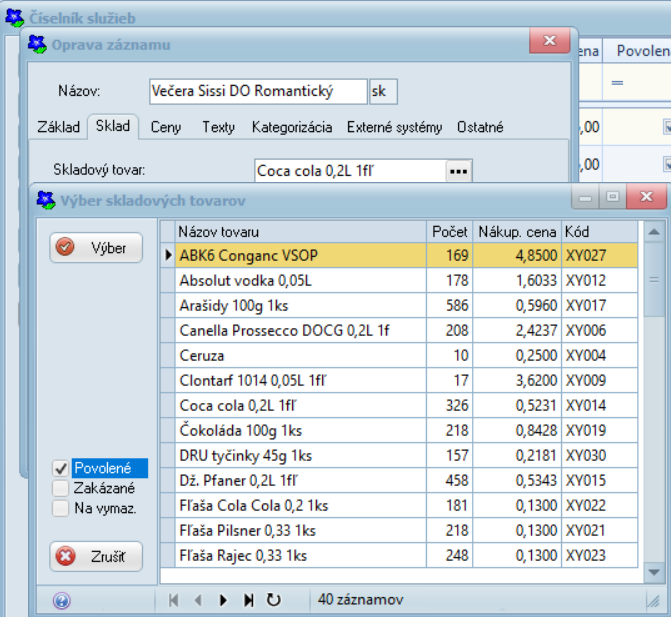Sort by Kód column header
Viewport: 671px width, 617px height.
pyautogui.click(x=600, y=232)
